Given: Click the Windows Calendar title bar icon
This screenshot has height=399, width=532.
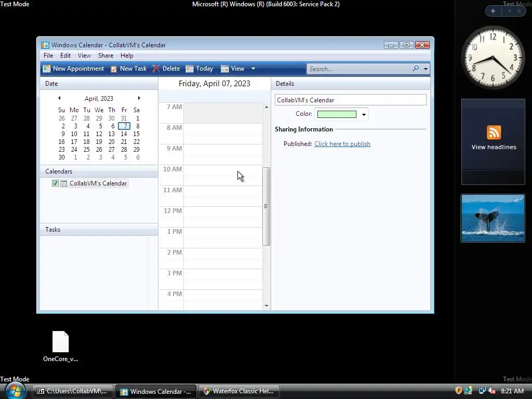Looking at the screenshot, I should click(x=45, y=45).
